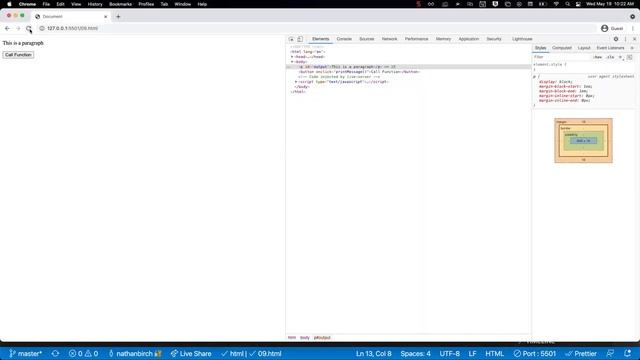Click the Styles Filter input field

click(x=562, y=57)
